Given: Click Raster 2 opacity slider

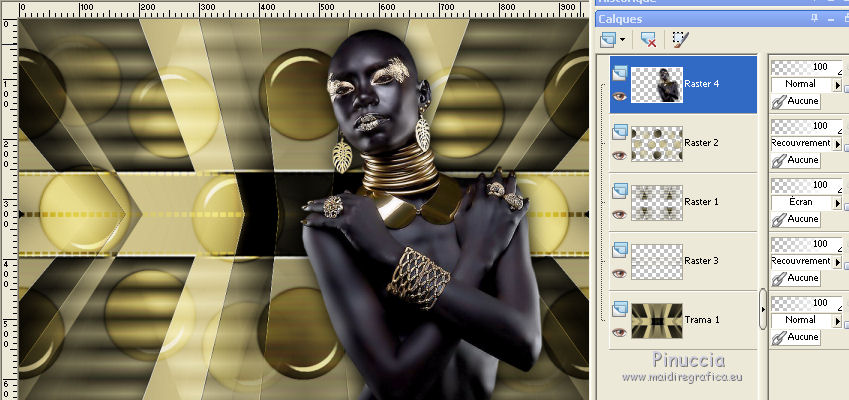Looking at the screenshot, I should [806, 127].
